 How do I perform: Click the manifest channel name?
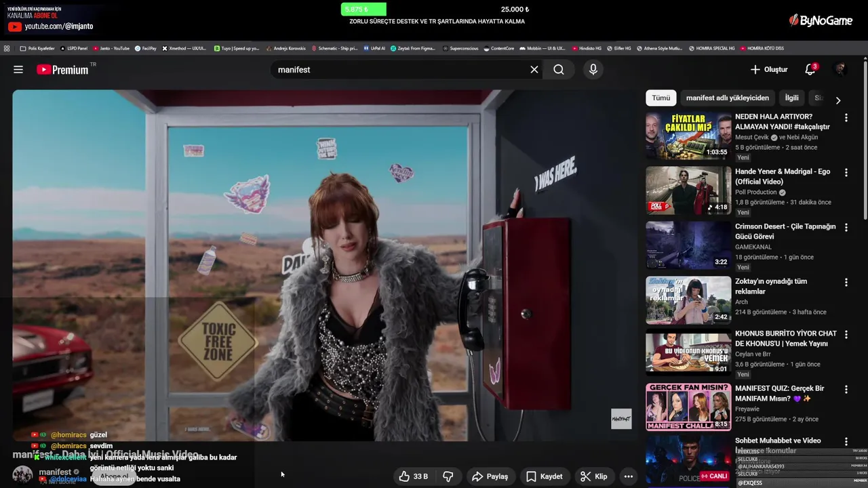(x=55, y=472)
